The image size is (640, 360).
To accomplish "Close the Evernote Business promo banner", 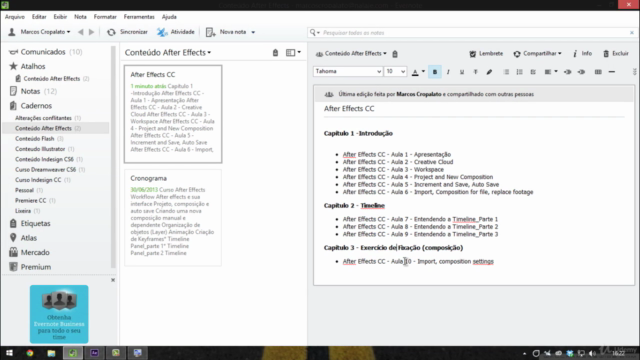I will [x=113, y=280].
